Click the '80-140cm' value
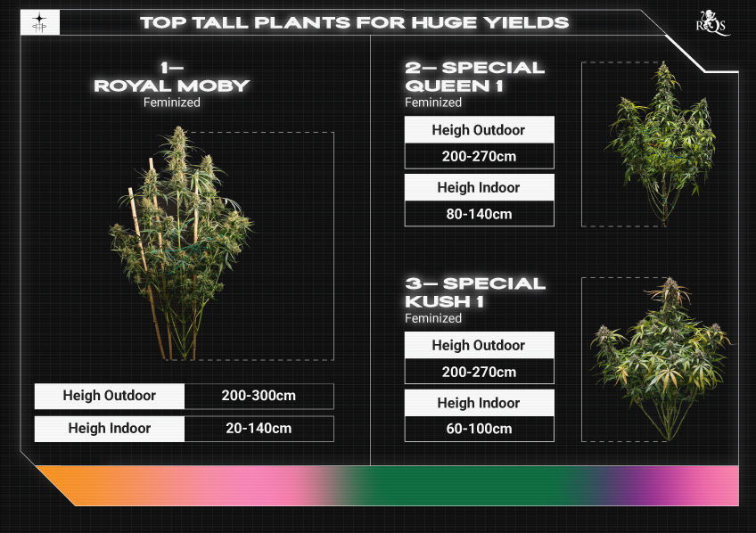The width and height of the screenshot is (756, 533). tap(480, 214)
